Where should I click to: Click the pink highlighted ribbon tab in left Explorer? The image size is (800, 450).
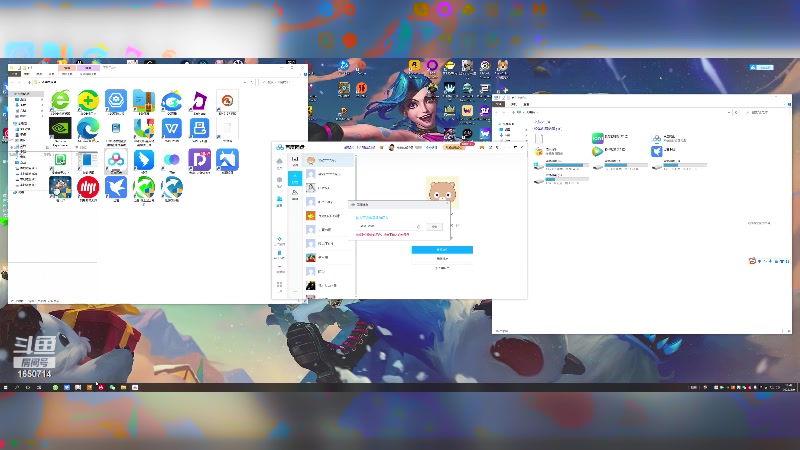[x=67, y=68]
